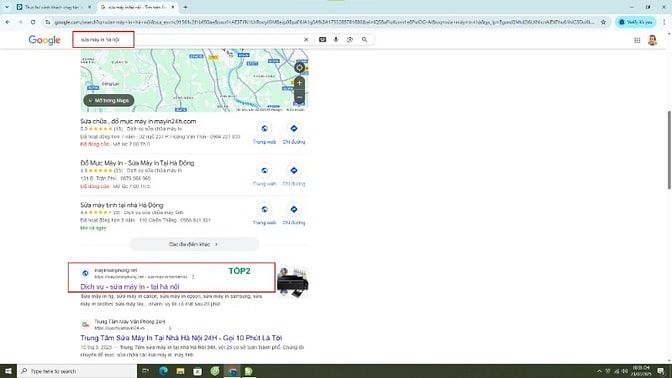Screen dimensions: 672x378
Task: Get directions to mayin24h.com listing
Action: (x=294, y=133)
